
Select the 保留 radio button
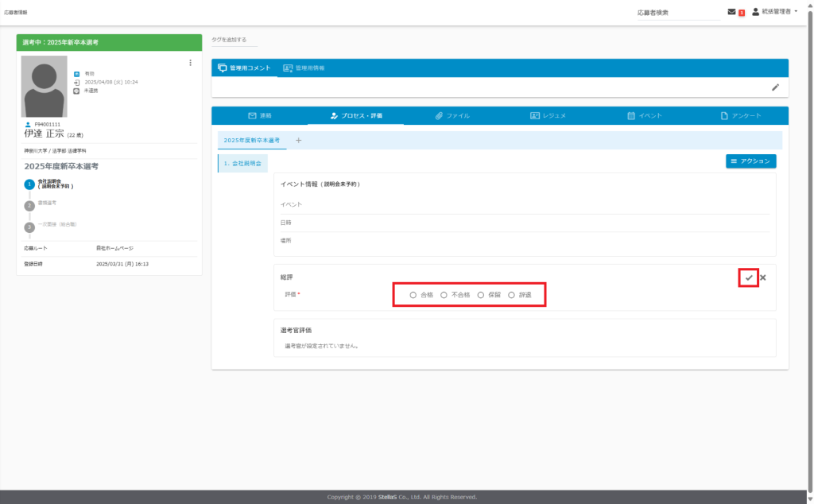coord(481,295)
